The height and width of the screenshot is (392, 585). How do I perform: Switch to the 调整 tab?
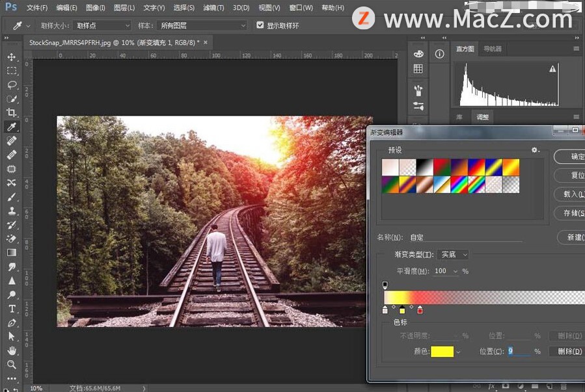tap(482, 117)
